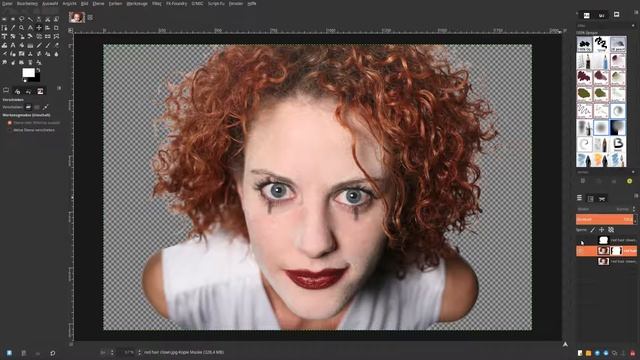Select the bottom layer in the layers list
The image size is (640, 360).
pos(606,261)
